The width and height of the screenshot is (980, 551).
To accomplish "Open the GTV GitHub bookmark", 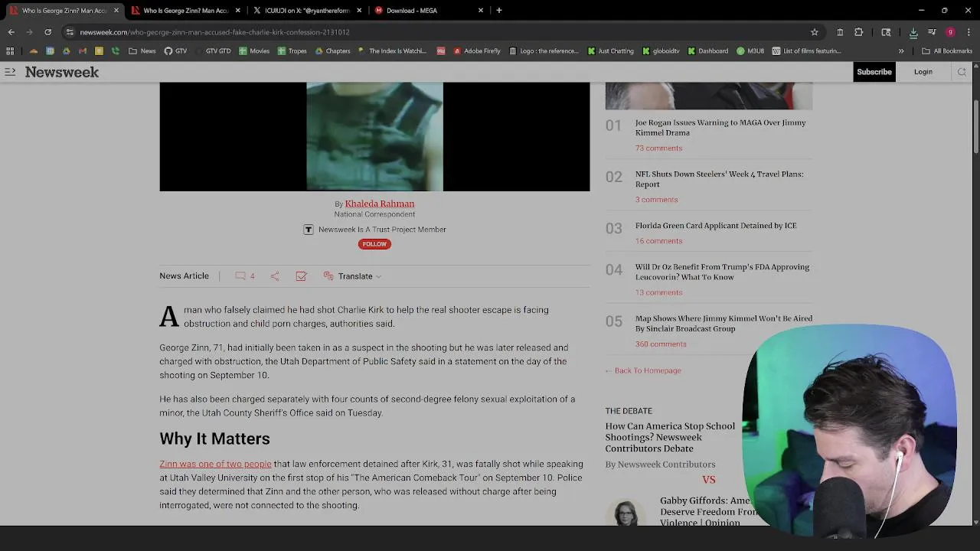I will (x=175, y=51).
